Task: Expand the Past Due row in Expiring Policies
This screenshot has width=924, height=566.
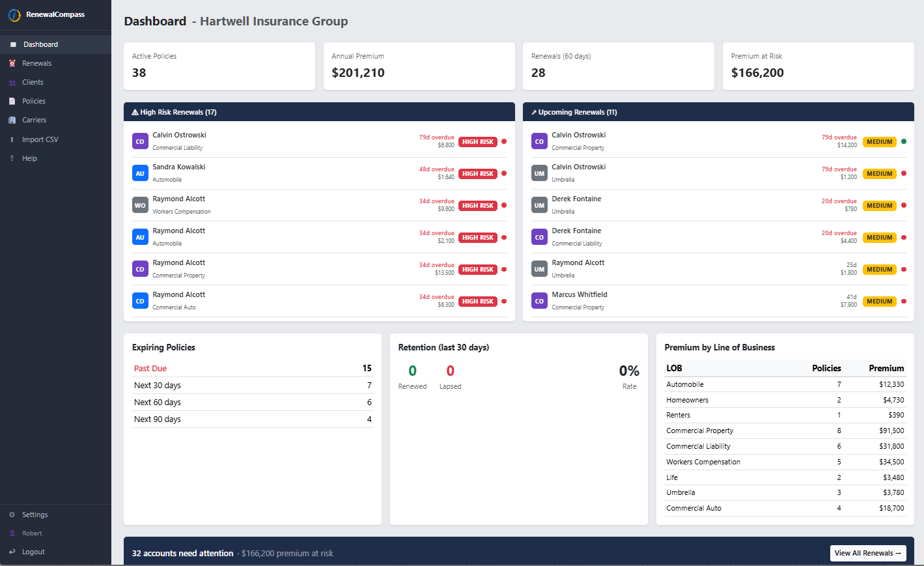Action: (252, 368)
